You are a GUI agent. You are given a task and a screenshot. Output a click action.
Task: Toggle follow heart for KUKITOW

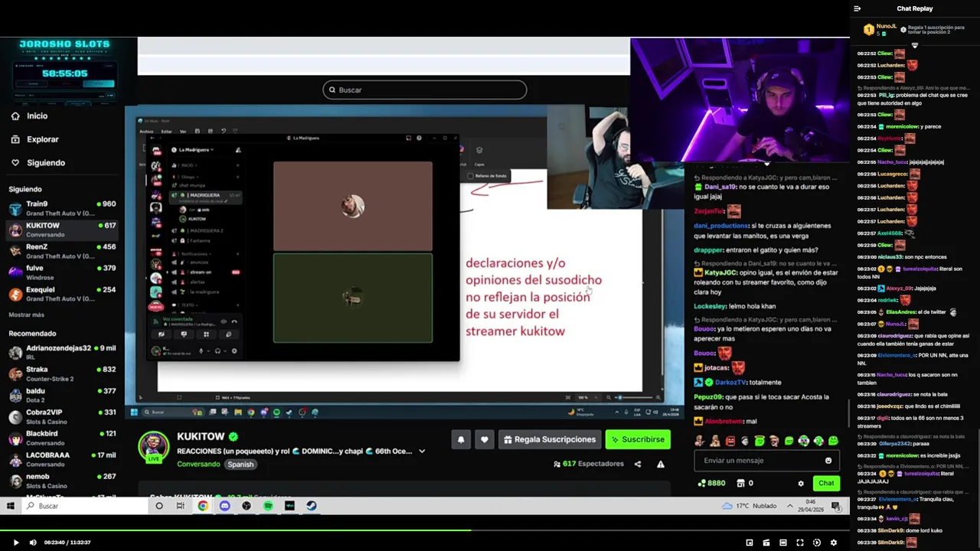[484, 440]
